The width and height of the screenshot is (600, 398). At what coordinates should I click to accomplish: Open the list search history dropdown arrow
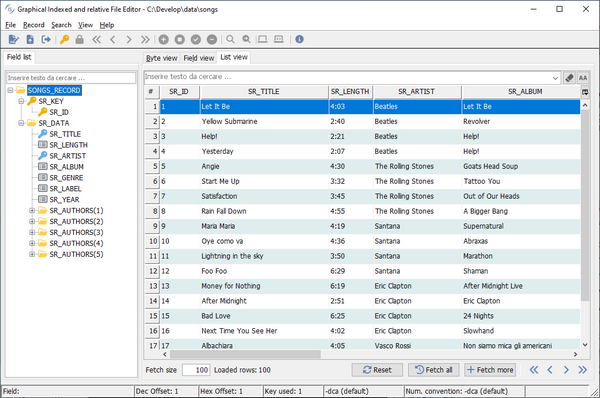(x=555, y=78)
